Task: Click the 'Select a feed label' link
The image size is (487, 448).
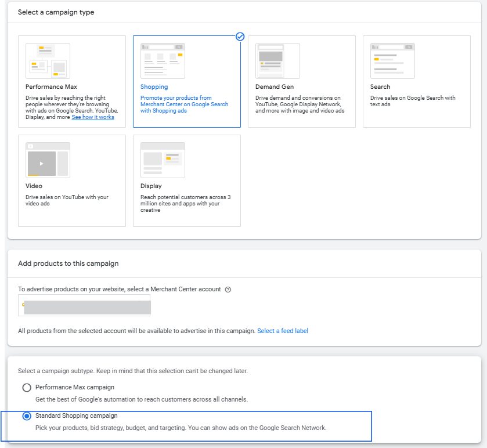Action: [283, 331]
